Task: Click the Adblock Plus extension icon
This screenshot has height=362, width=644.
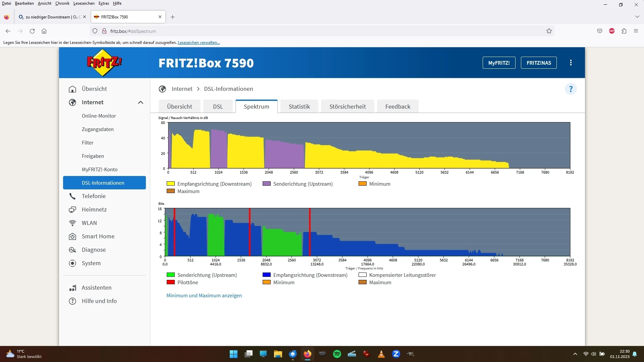Action: (611, 31)
